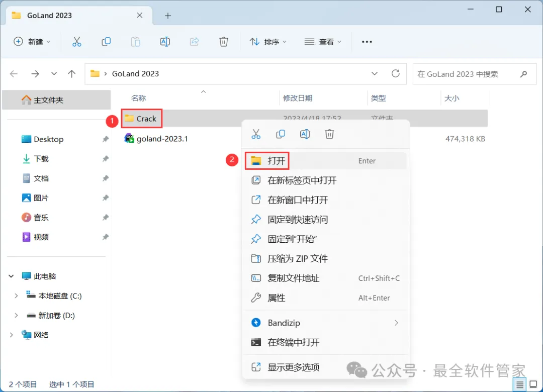Open the 新建 dropdown menu
Image resolution: width=543 pixels, height=392 pixels.
tap(32, 42)
